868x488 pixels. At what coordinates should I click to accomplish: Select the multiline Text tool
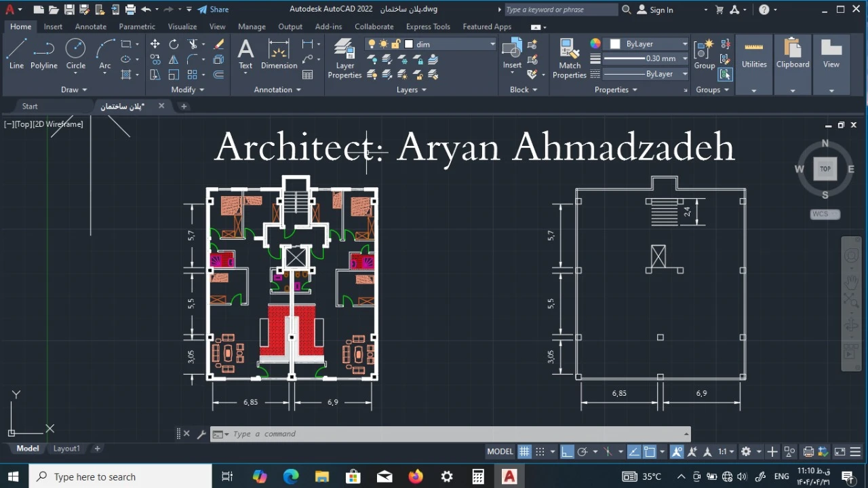[245, 54]
